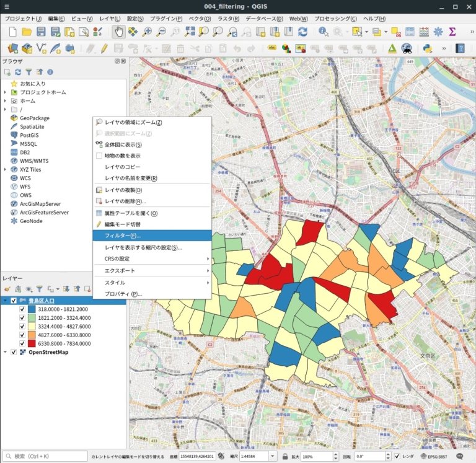The height and width of the screenshot is (463, 476).
Task: Click the Open Project folder icon
Action: click(27, 32)
